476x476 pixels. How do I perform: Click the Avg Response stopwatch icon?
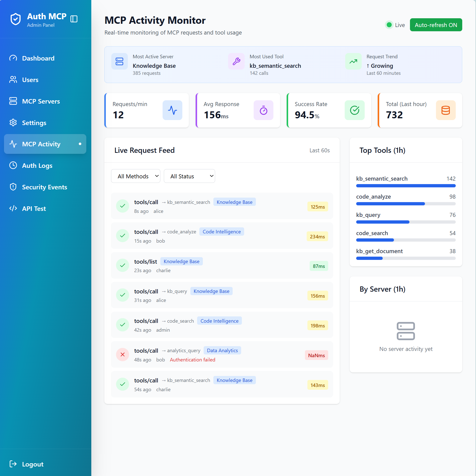pyautogui.click(x=263, y=110)
